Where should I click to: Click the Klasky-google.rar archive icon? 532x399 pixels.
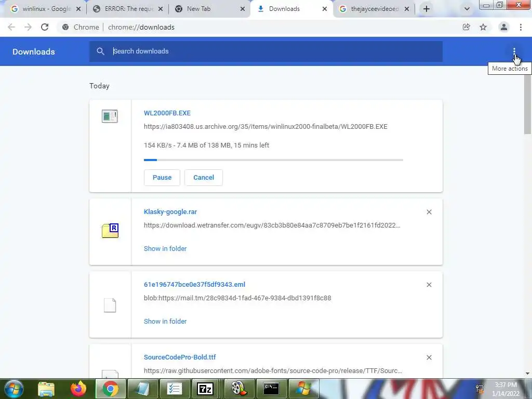click(x=110, y=231)
